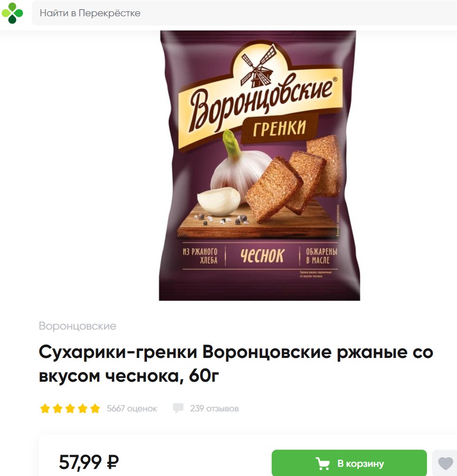Click the first rating star
457x476 pixels.
tap(45, 408)
